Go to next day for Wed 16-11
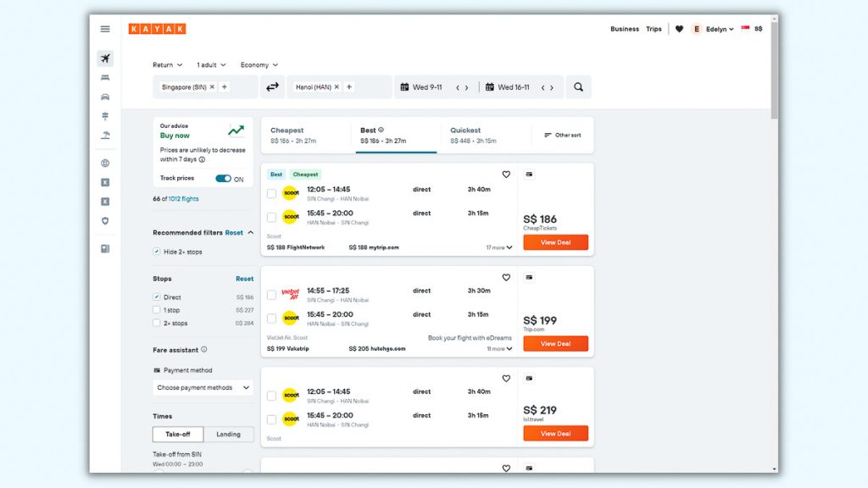This screenshot has height=488, width=868. click(552, 87)
